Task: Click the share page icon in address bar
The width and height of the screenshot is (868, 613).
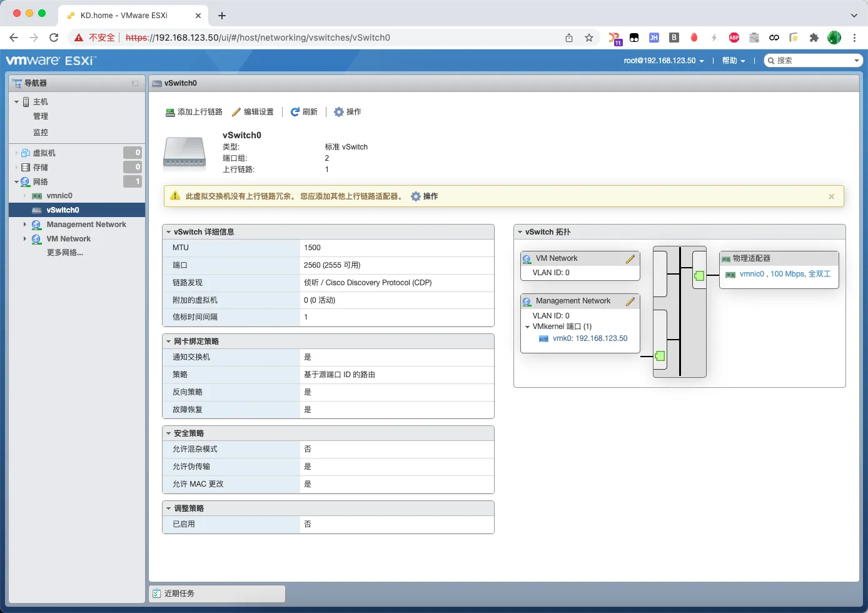Action: [569, 38]
